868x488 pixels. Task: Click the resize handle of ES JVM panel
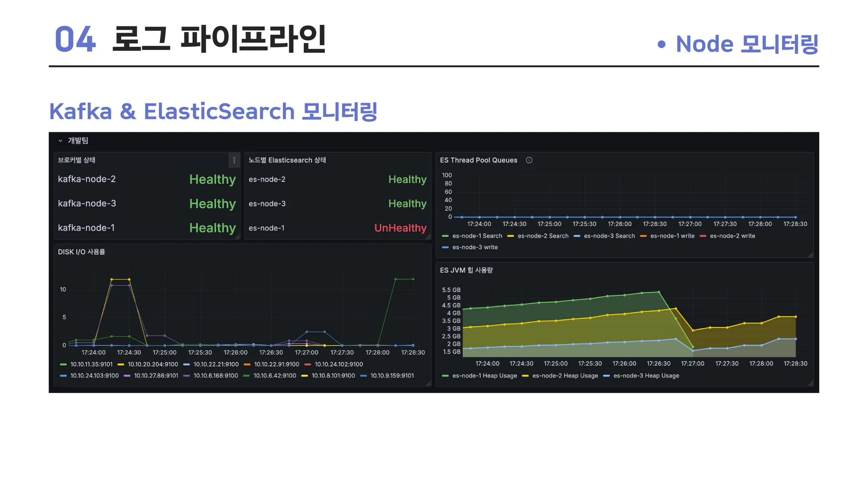[x=811, y=384]
